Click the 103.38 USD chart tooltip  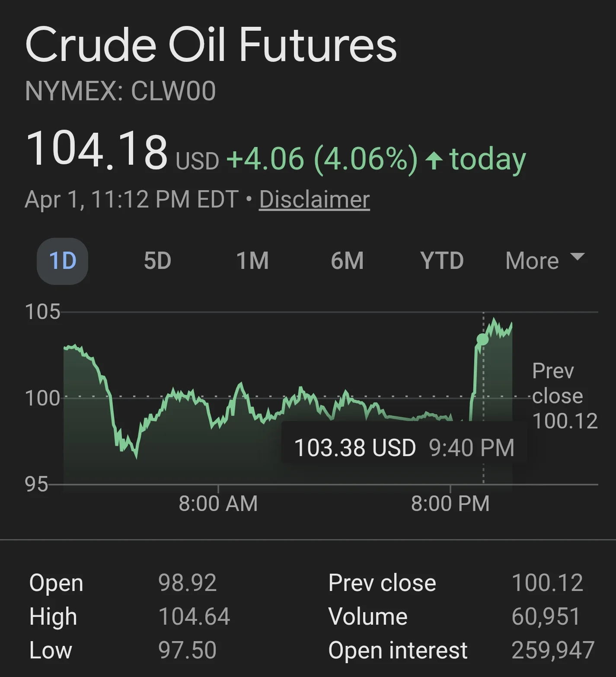coord(404,447)
